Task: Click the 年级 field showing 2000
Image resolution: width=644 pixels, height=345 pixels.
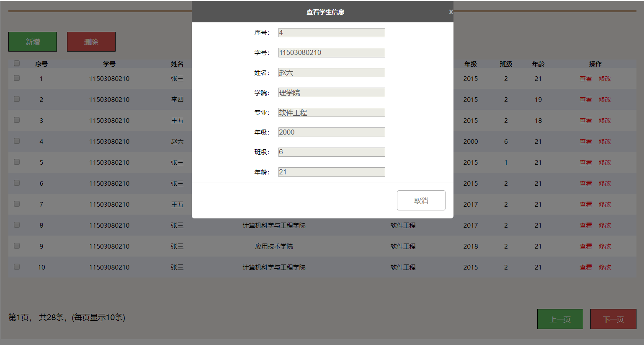Action: (332, 132)
